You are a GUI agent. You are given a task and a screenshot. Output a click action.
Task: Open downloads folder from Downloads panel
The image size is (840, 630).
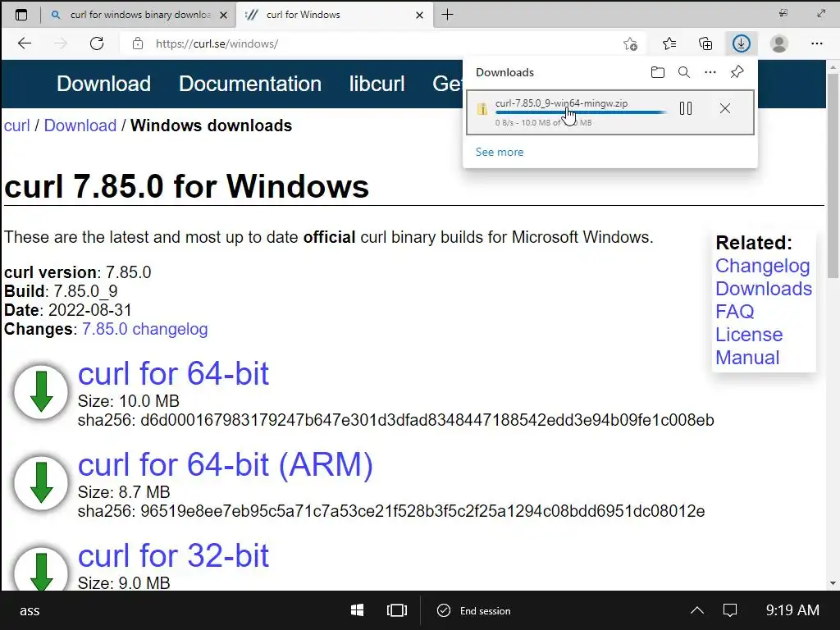[x=658, y=72]
